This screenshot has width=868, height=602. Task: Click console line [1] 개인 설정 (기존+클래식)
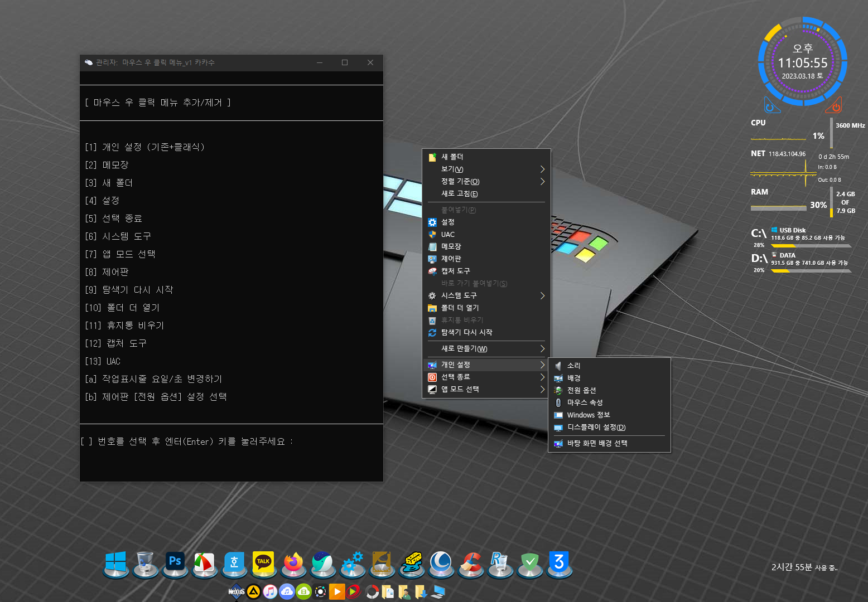coord(145,147)
